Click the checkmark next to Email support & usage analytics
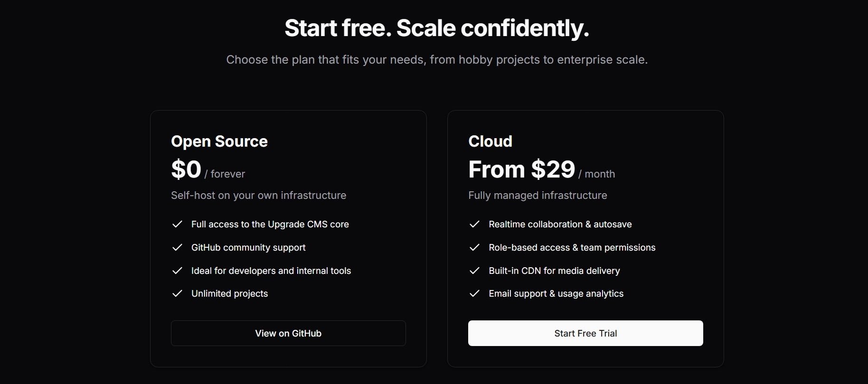The height and width of the screenshot is (384, 868). (474, 293)
